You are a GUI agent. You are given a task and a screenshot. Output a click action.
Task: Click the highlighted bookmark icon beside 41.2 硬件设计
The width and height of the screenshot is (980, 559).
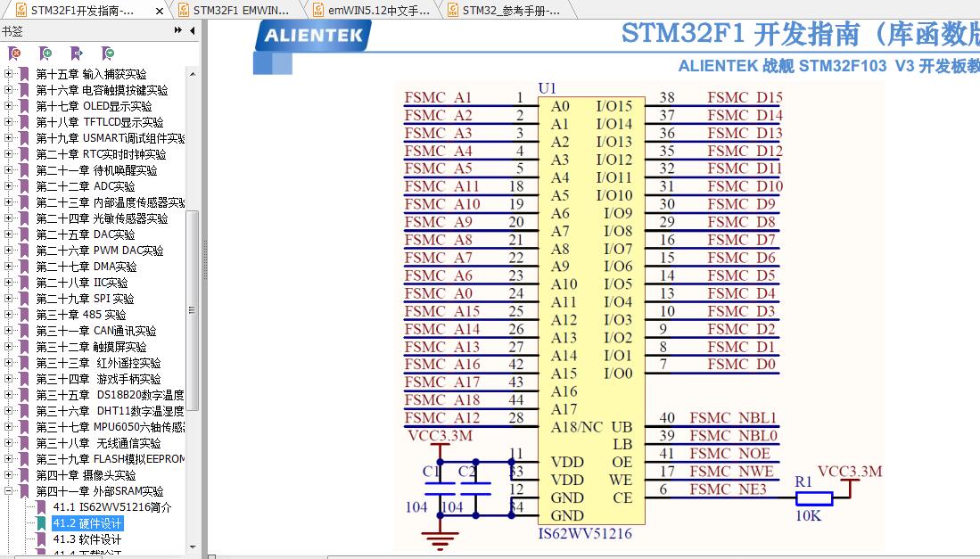(x=41, y=523)
